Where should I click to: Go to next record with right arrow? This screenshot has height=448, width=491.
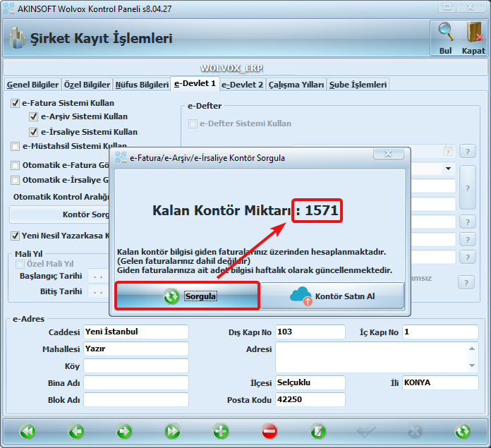(124, 430)
